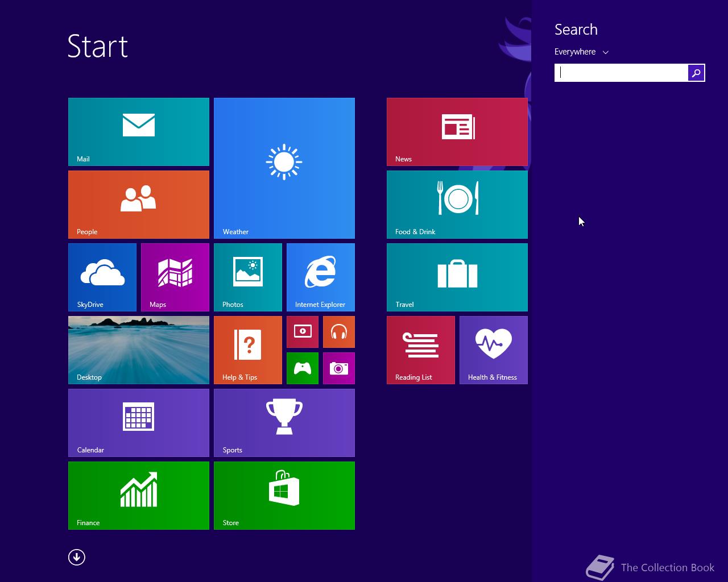The height and width of the screenshot is (582, 728).
Task: Open the small Video tile
Action: click(303, 332)
